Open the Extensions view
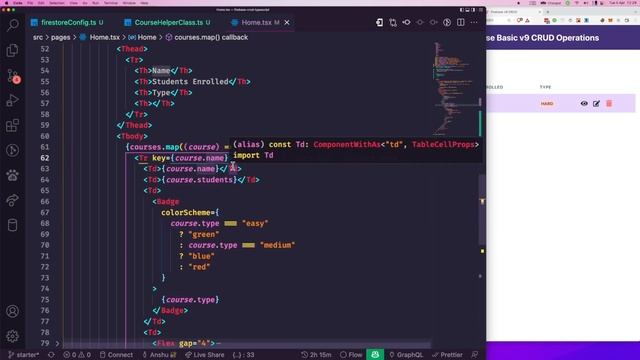Screen dimensions: 640x360 (x=13, y=125)
